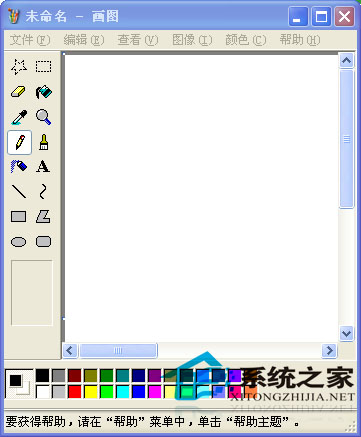This screenshot has width=361, height=437.
Task: Click vertical scrollbar down arrow
Action: tap(347, 333)
